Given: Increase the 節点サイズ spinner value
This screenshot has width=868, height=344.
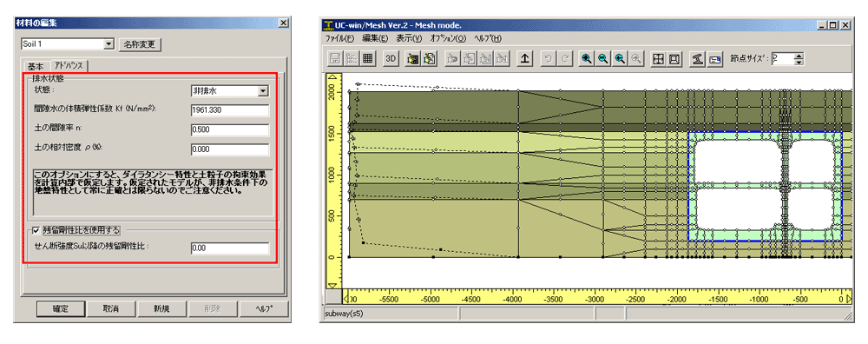Looking at the screenshot, I should click(x=799, y=56).
